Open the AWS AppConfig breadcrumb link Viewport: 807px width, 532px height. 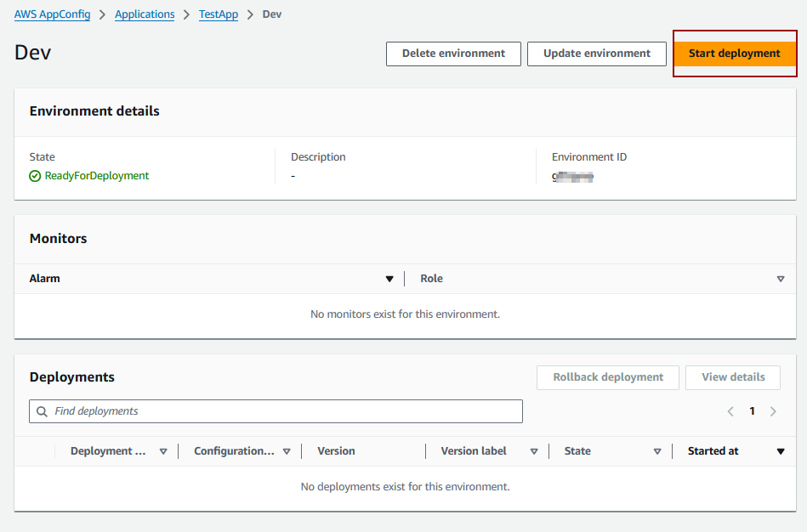click(52, 14)
